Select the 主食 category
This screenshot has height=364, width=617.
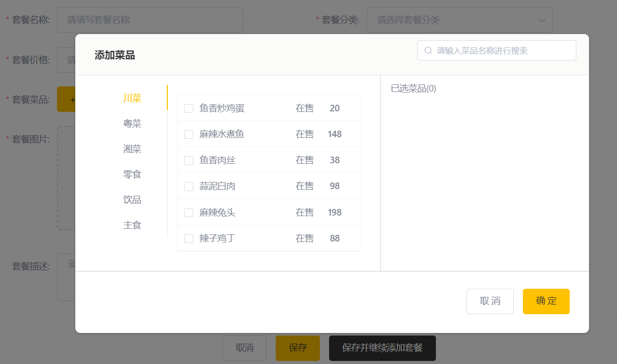[132, 225]
